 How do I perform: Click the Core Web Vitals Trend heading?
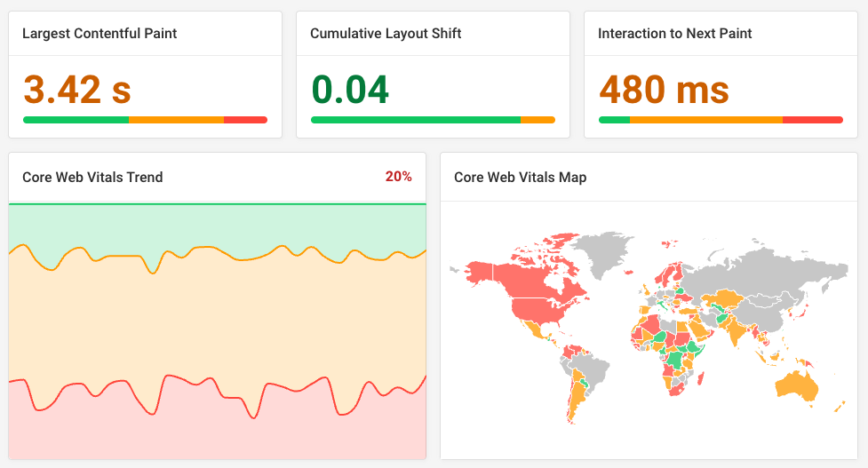pos(92,177)
